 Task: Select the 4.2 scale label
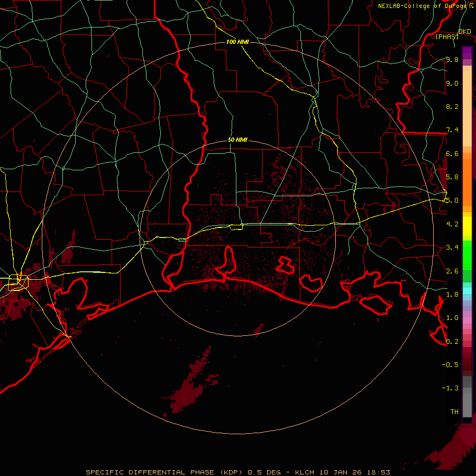(x=452, y=224)
